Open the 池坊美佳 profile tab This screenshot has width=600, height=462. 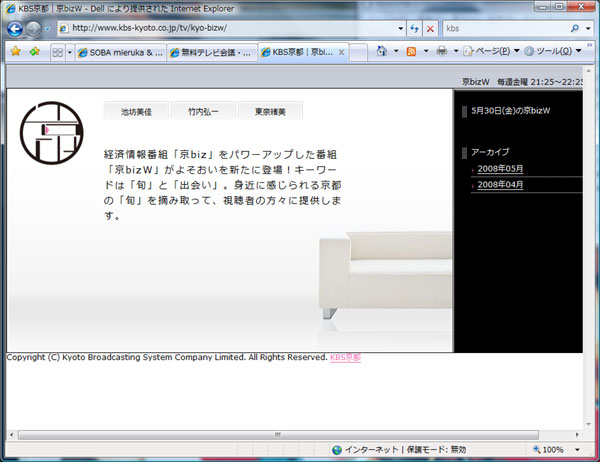coord(136,111)
